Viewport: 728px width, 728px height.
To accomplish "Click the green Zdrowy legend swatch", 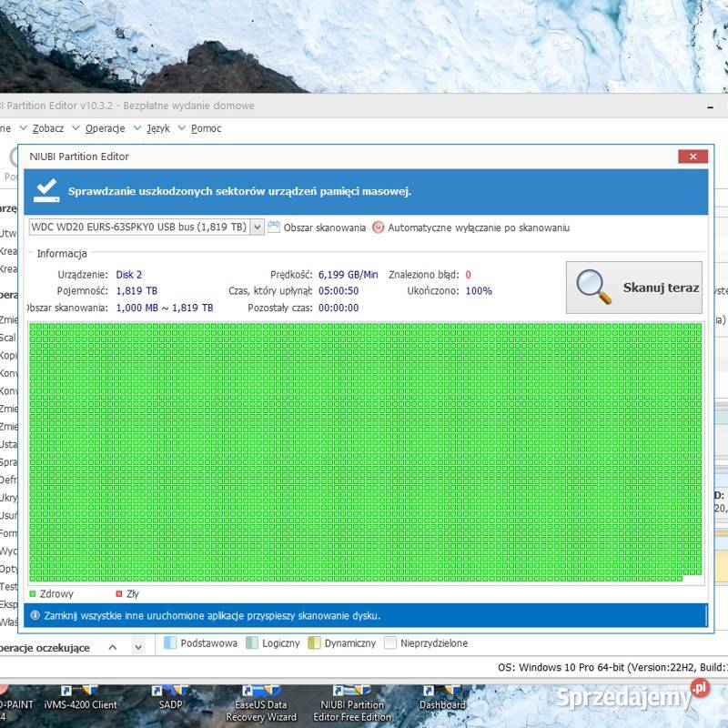I will [x=33, y=594].
